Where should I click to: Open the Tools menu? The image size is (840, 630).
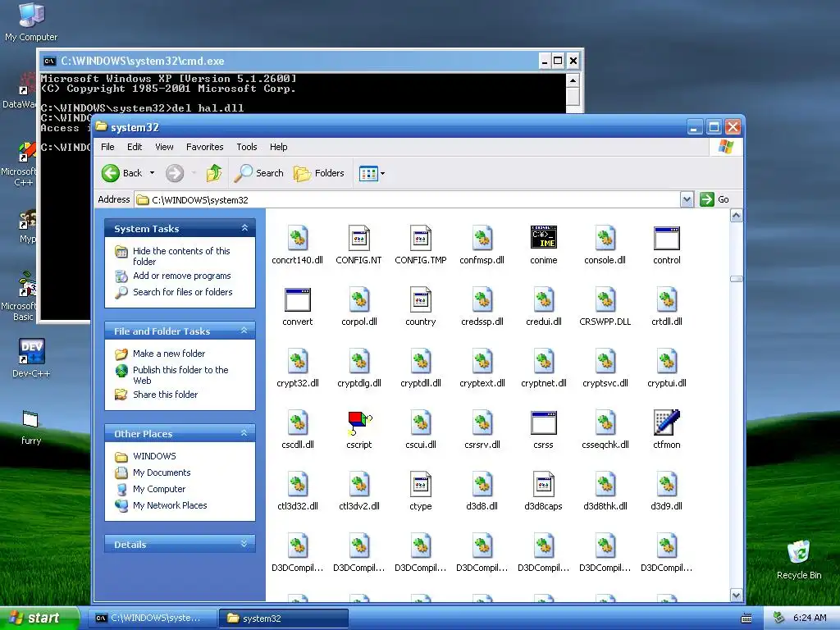[247, 147]
